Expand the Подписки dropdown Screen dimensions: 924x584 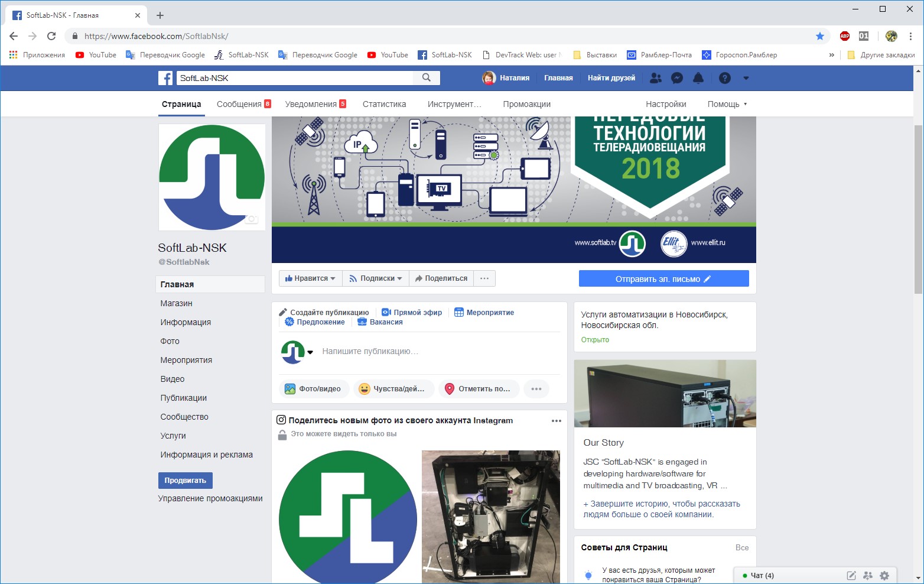click(375, 278)
